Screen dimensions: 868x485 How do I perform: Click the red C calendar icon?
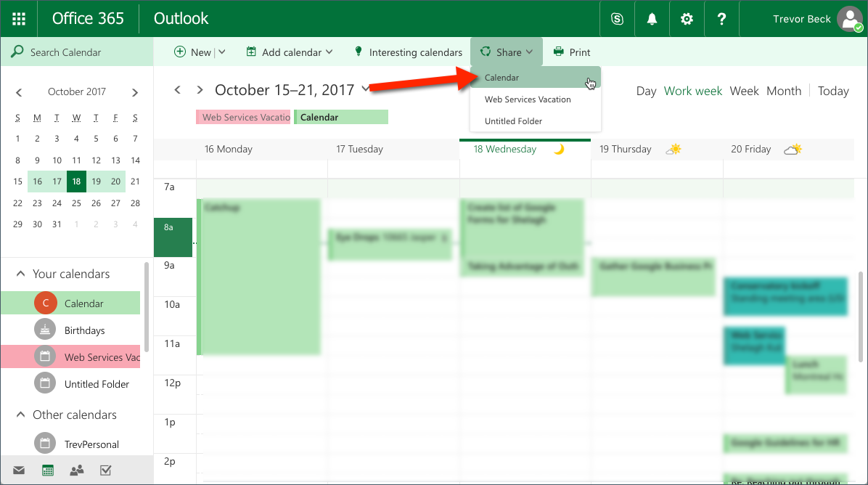pos(46,303)
